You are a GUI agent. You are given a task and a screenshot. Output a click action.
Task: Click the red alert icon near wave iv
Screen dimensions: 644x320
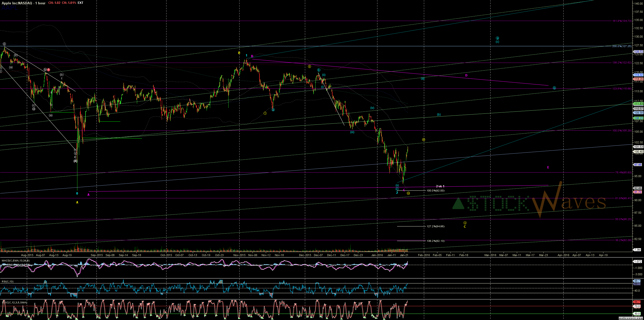[49, 70]
